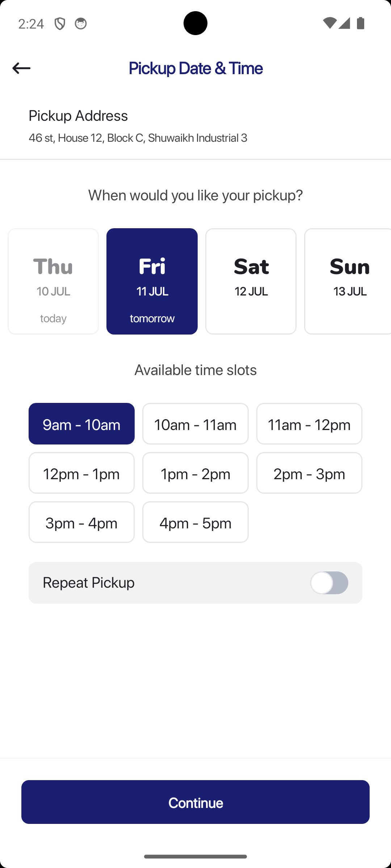The image size is (391, 868).
Task: Tap the battery icon
Action: point(361,23)
